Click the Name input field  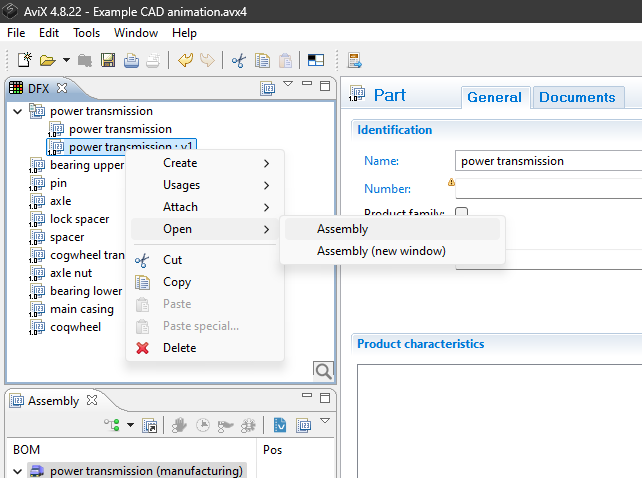pyautogui.click(x=547, y=160)
